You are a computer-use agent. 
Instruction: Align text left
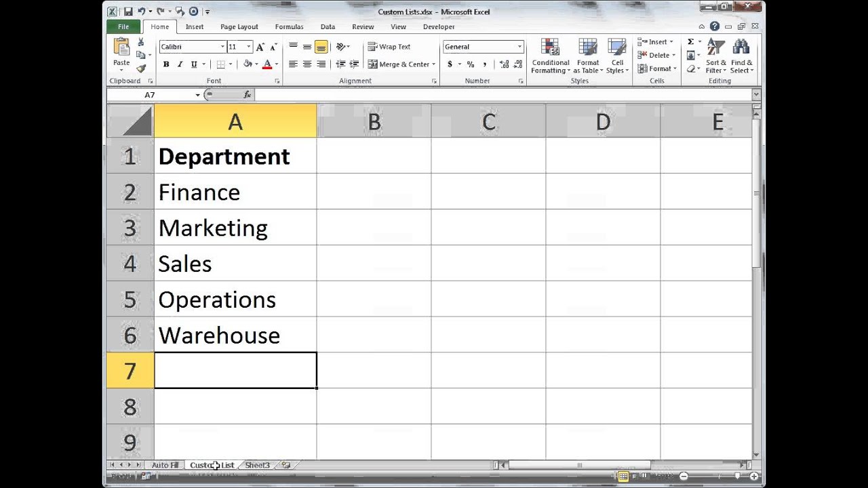(293, 64)
